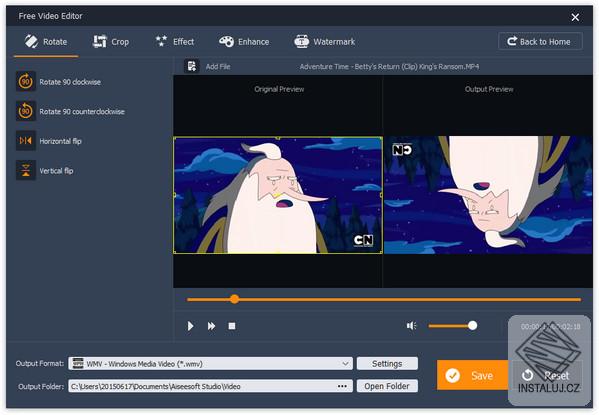The image size is (599, 415).
Task: Click the Crop tab icon
Action: [100, 41]
